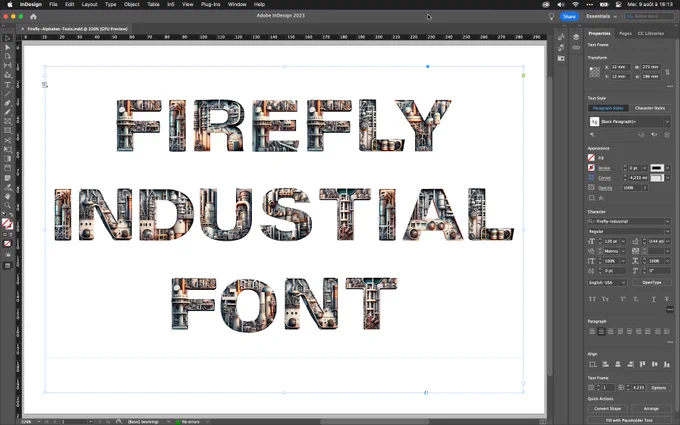Select the Rectangle Frame tool

[7, 121]
